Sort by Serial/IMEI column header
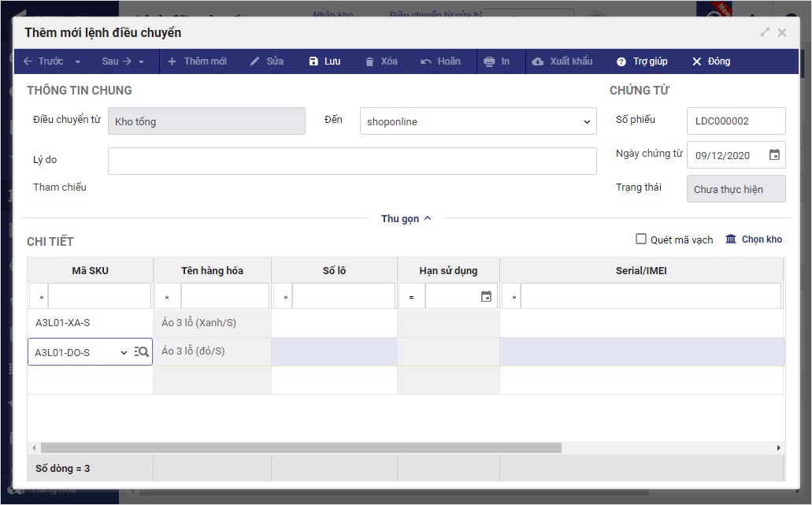The image size is (812, 505). point(641,270)
